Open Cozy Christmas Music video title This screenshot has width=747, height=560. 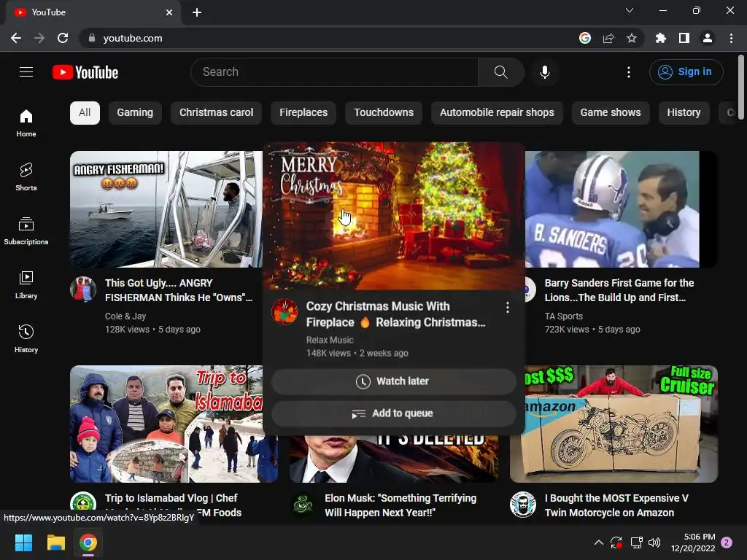click(x=396, y=314)
